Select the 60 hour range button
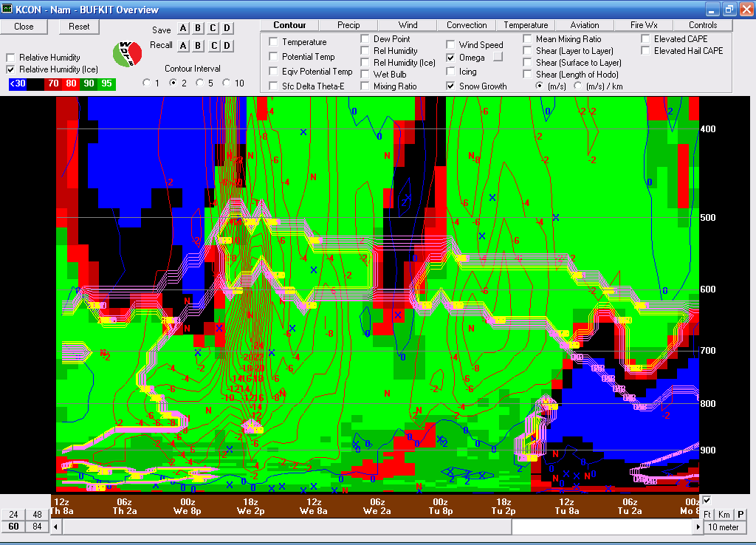 13,527
